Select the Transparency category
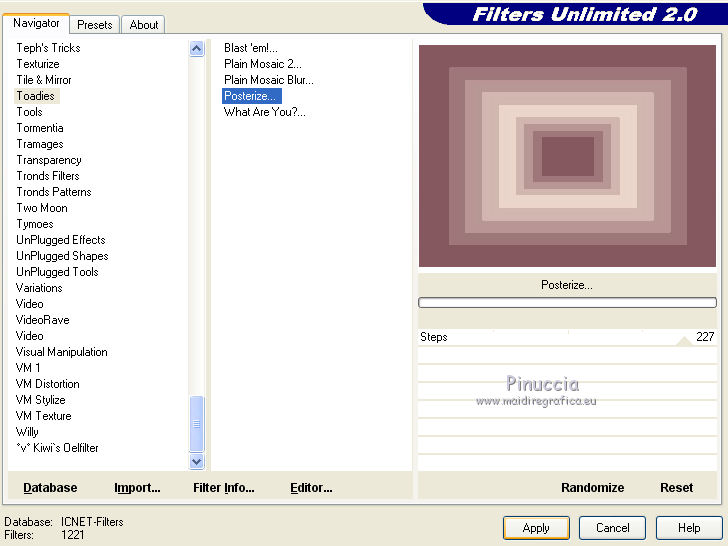Screen dimensions: 728x546 coord(49,160)
